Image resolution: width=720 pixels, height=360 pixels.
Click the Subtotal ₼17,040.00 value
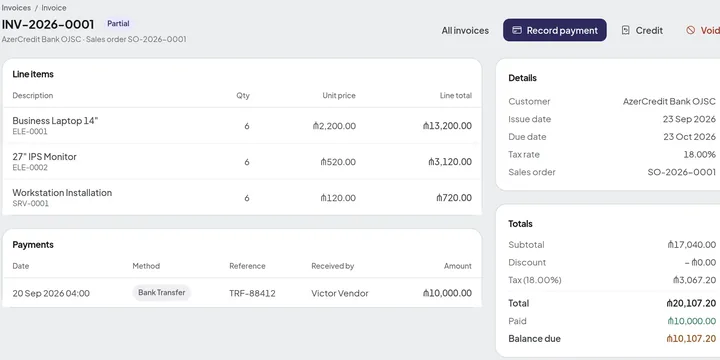(x=692, y=245)
